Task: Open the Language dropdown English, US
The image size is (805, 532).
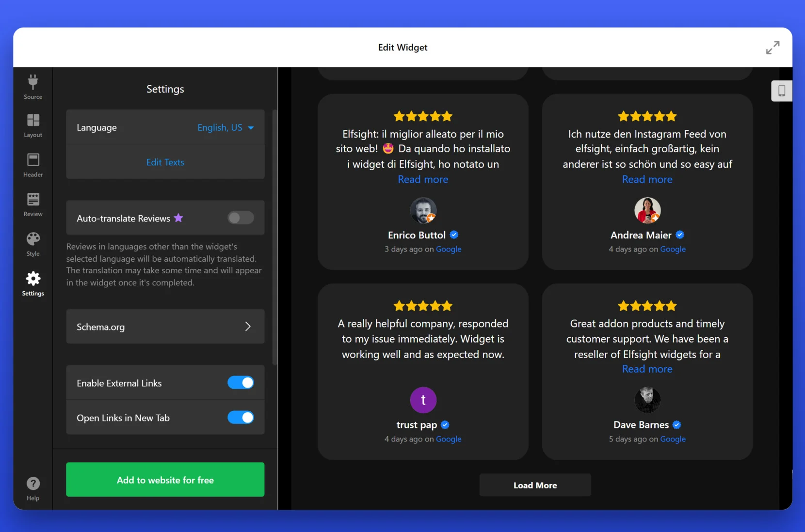Action: point(225,127)
